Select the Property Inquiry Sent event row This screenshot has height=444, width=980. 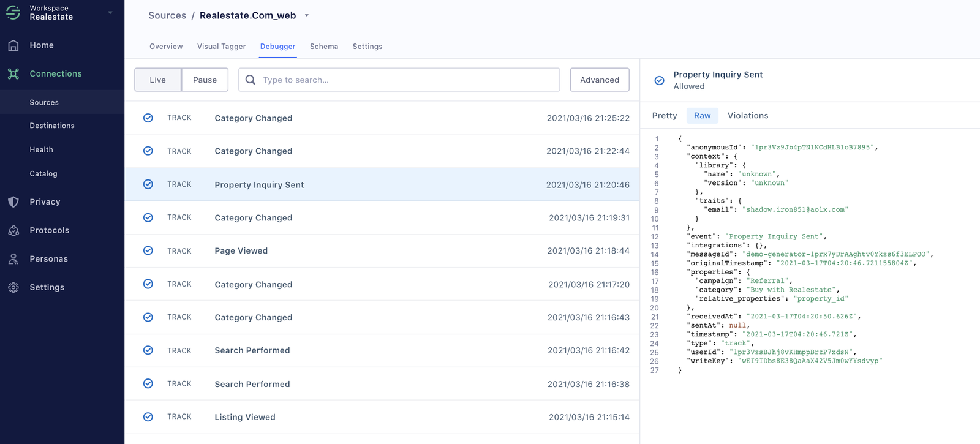(x=382, y=184)
